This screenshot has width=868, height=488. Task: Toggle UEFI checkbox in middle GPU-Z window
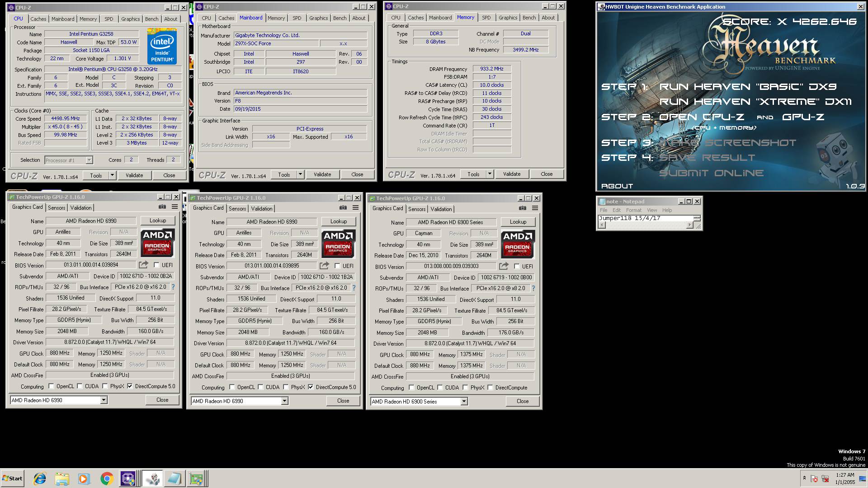point(337,266)
